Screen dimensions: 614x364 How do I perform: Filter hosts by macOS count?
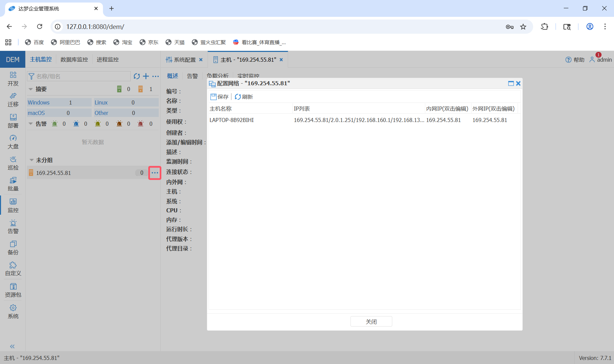59,113
